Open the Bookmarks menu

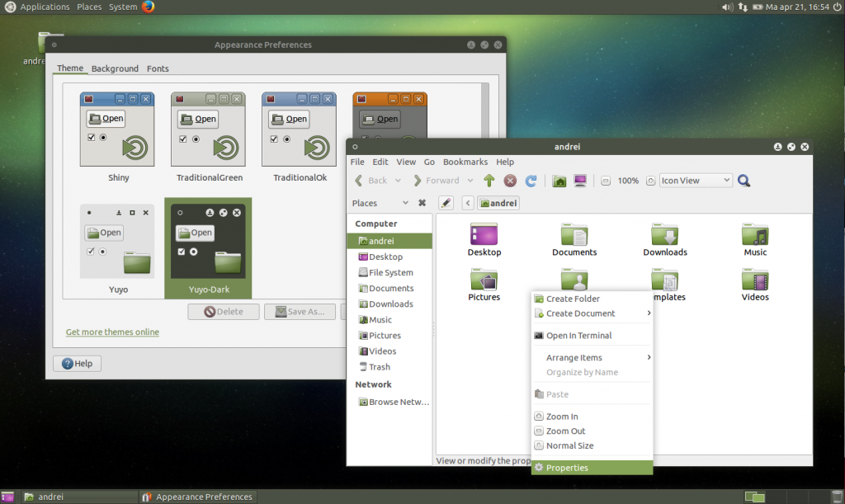[x=465, y=162]
